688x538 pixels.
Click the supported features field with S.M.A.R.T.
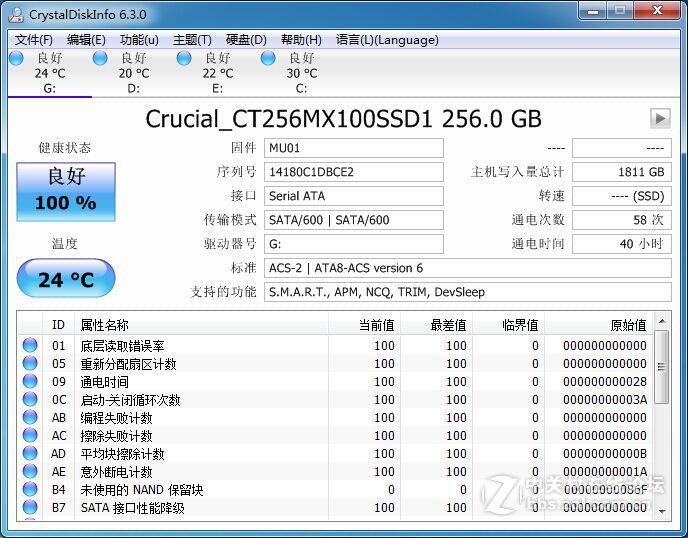click(x=468, y=292)
